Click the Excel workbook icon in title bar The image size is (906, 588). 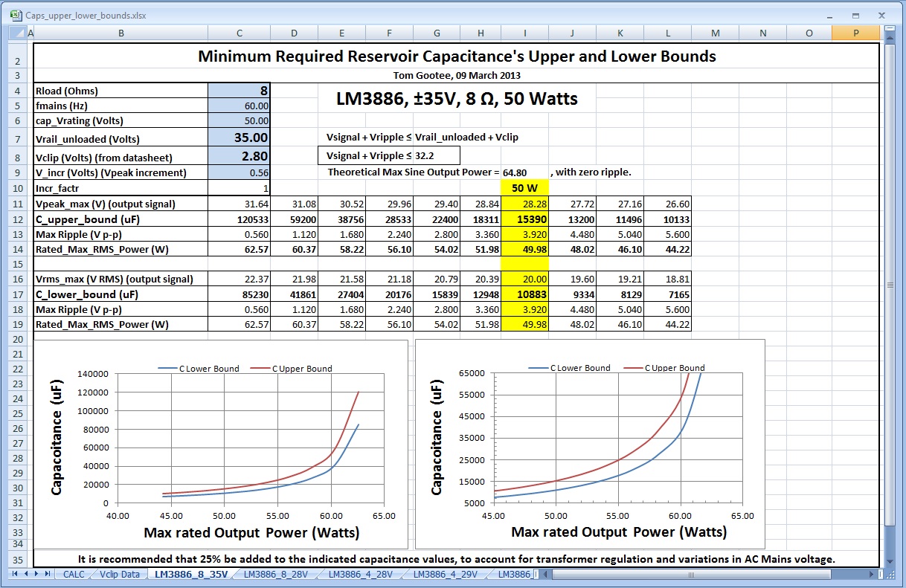point(15,15)
